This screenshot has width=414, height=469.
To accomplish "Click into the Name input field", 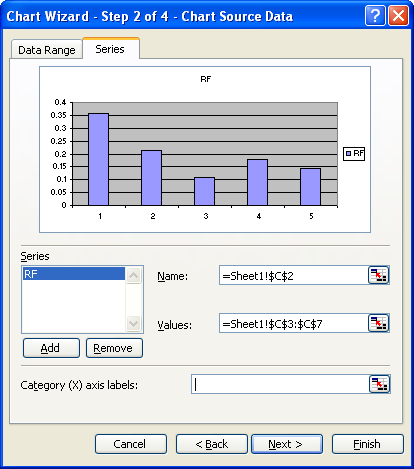I will (294, 275).
